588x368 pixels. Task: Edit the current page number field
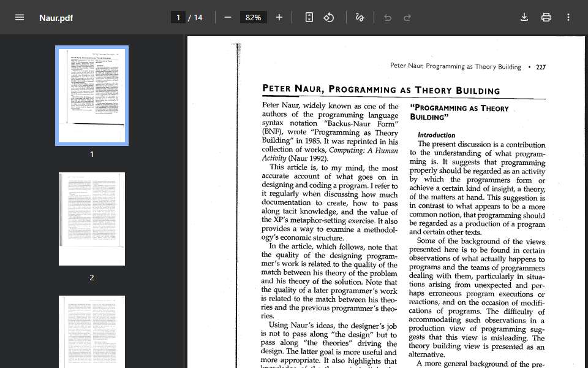coord(178,18)
